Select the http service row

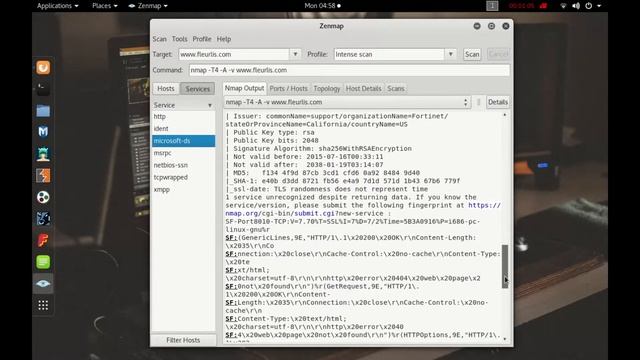click(x=183, y=116)
